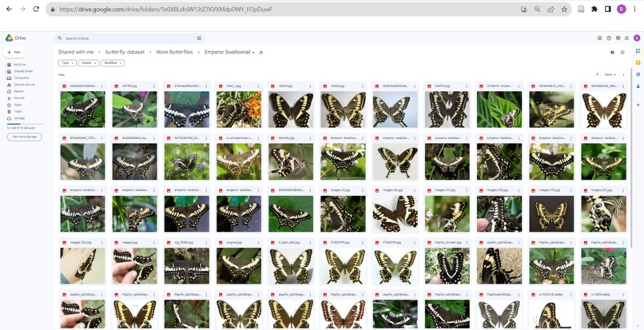Click the shared people icon beside Emperor Swallowtail
644x330 pixels.
pos(260,52)
